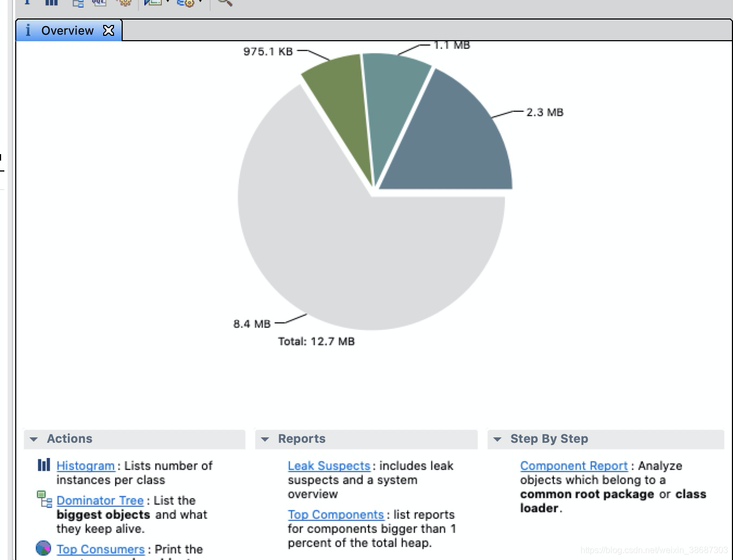Click the Histogram bars icon under Actions

point(44,465)
